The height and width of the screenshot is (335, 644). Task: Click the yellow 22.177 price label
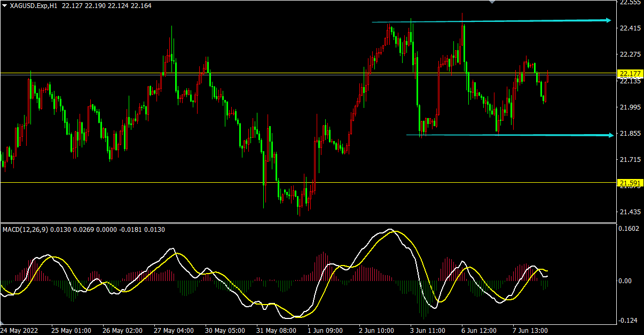pyautogui.click(x=630, y=73)
